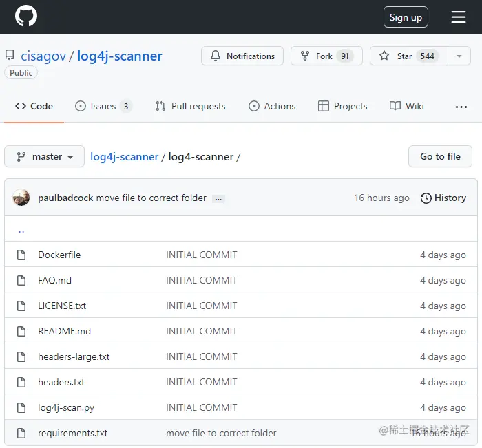The width and height of the screenshot is (482, 448).
Task: Open the FAQ.md file
Action: [x=54, y=280]
